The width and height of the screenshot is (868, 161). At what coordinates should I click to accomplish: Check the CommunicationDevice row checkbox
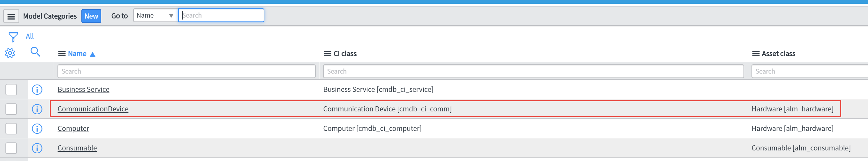(11, 109)
